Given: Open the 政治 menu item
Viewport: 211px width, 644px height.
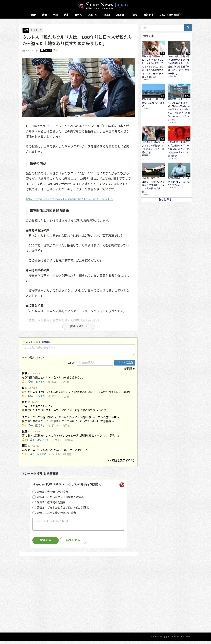Looking at the screenshot, I should coord(44,15).
